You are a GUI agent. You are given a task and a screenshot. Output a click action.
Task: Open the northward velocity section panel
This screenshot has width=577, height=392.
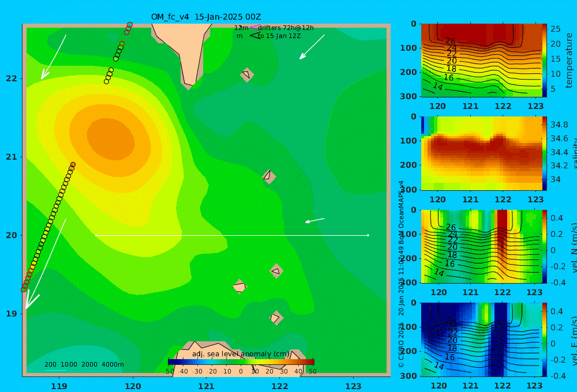point(481,246)
